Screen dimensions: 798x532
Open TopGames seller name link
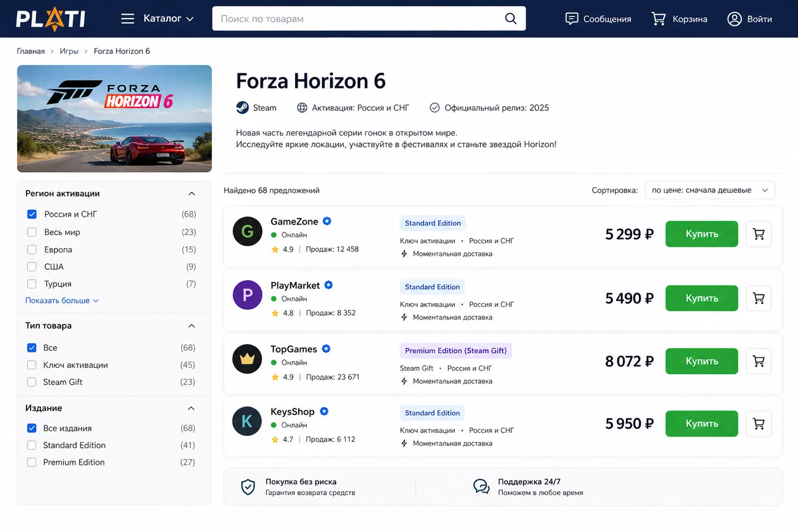click(294, 349)
